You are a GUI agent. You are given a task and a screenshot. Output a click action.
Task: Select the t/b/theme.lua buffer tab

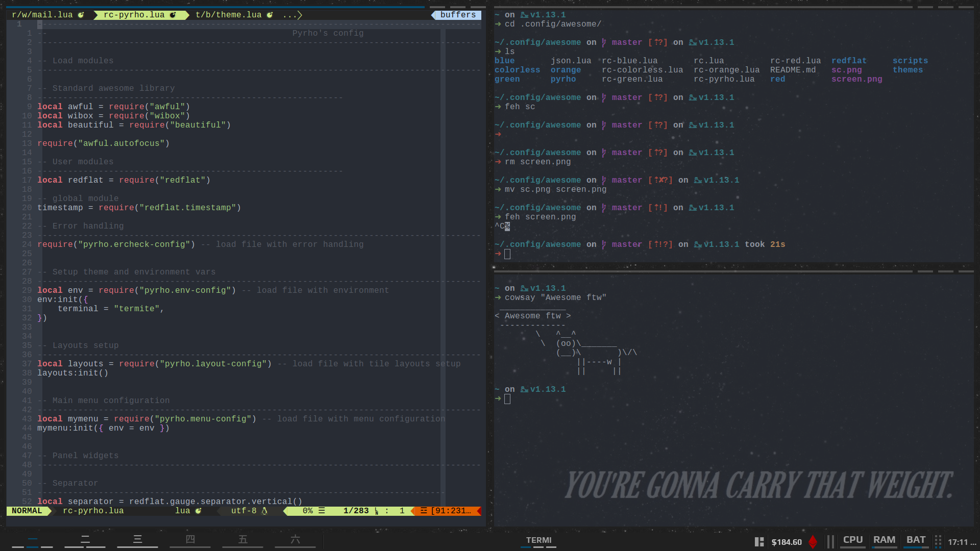point(228,15)
